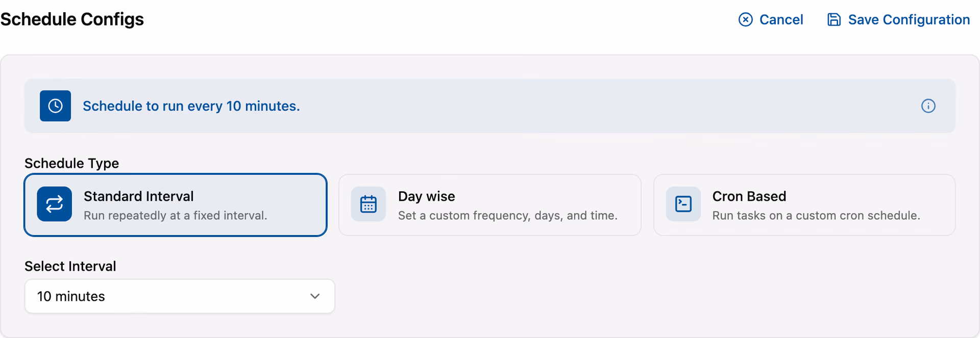Click the Select Interval label
Image resolution: width=980 pixels, height=338 pixels.
[x=70, y=266]
